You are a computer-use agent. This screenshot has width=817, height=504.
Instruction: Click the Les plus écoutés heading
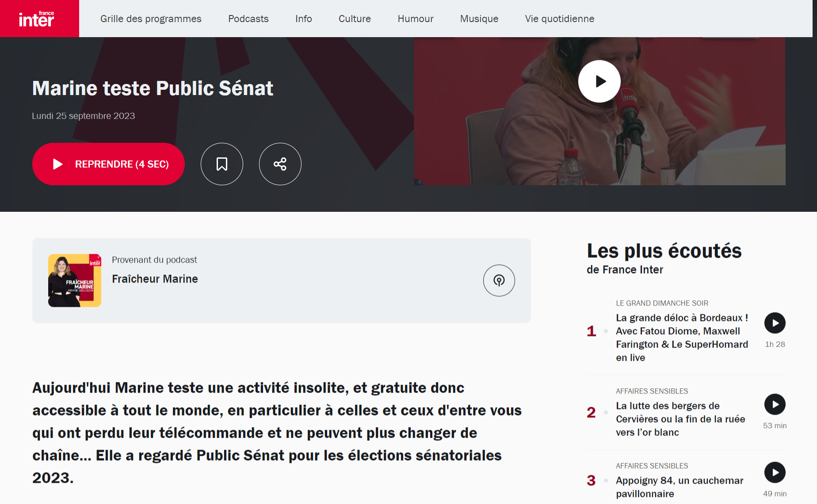(664, 251)
